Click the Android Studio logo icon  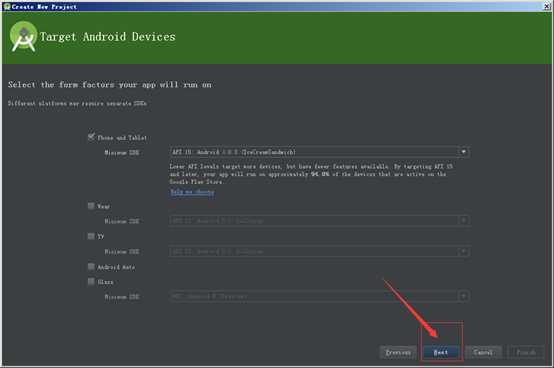23,37
